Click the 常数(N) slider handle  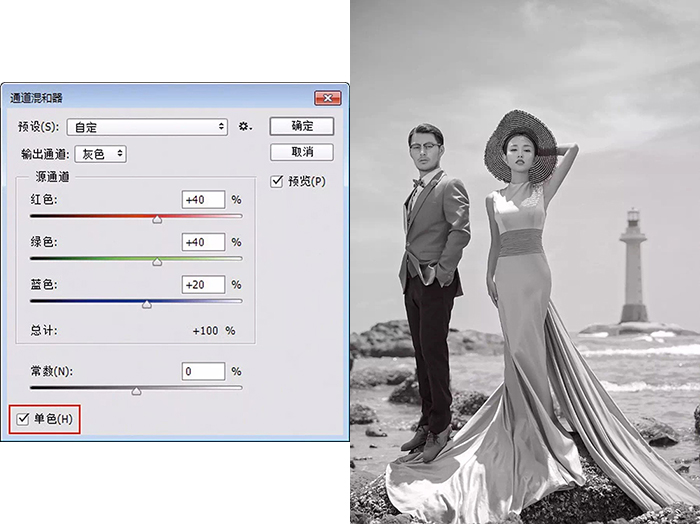pos(137,391)
